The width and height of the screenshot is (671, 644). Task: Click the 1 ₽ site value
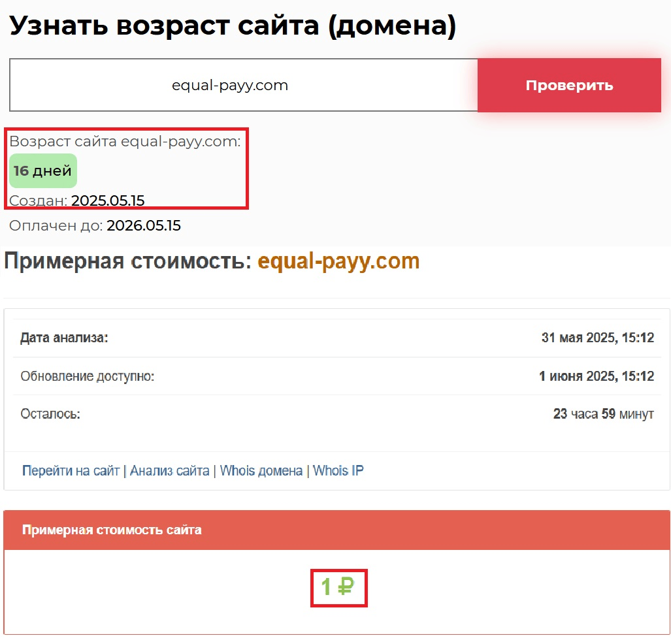click(338, 588)
